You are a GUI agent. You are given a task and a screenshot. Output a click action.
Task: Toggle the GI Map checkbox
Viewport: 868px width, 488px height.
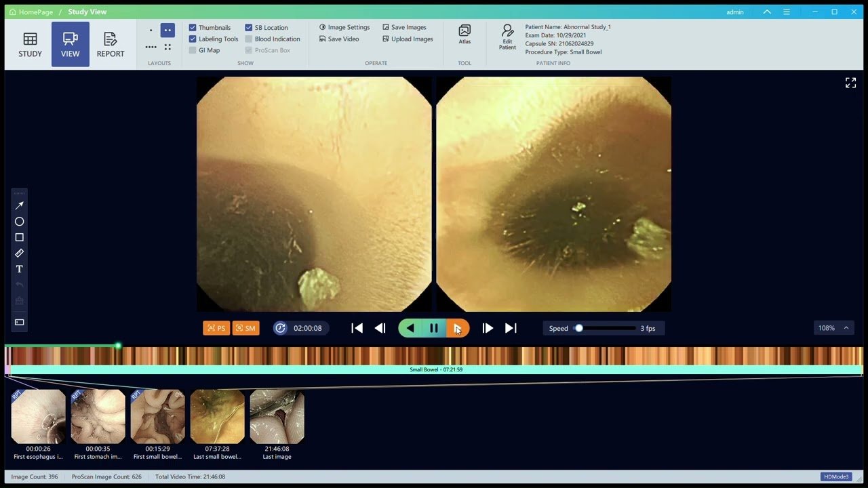tap(193, 50)
